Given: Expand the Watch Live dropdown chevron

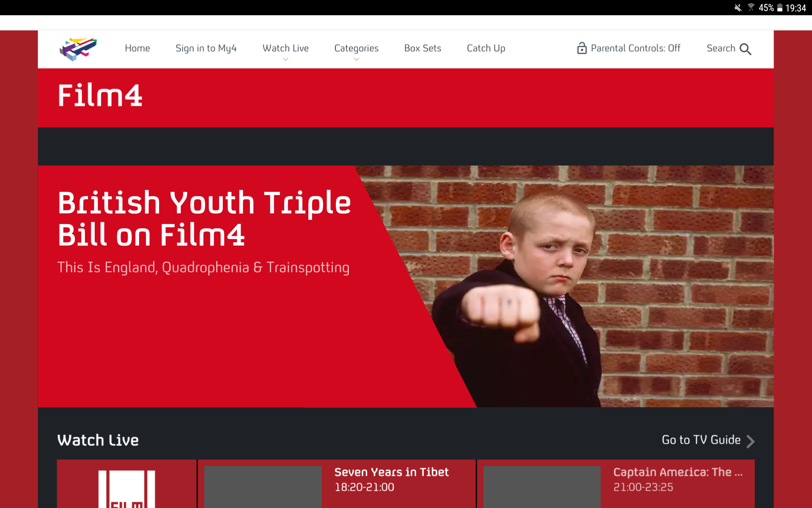Looking at the screenshot, I should click(x=286, y=60).
